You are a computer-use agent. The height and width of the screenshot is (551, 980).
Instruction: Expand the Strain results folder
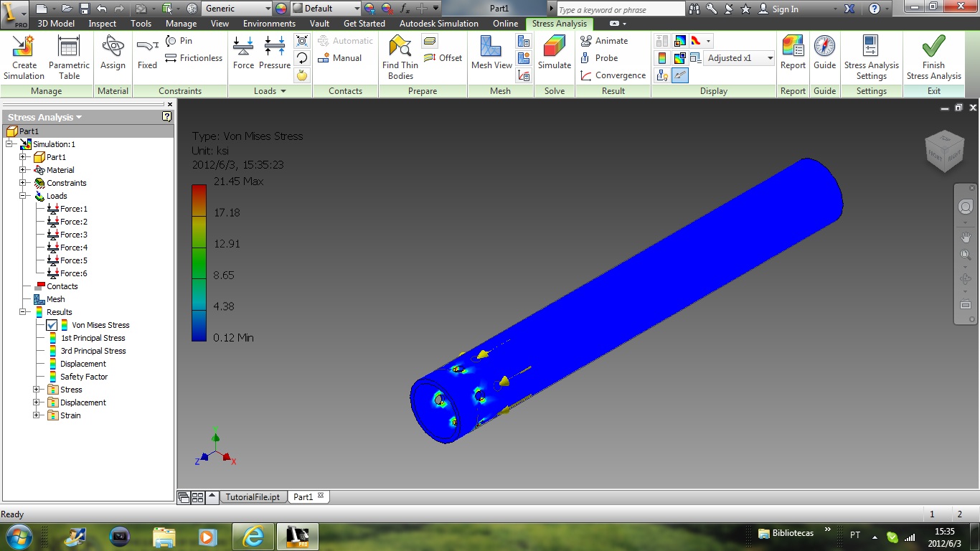[x=37, y=415]
